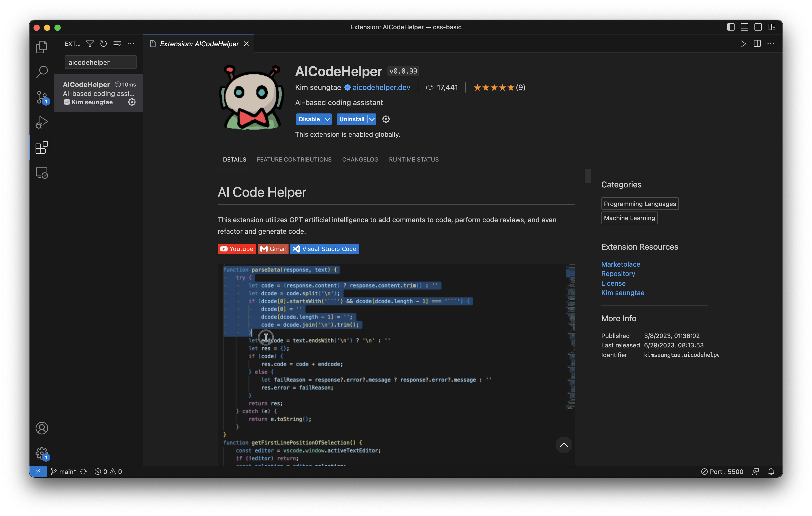
Task: Open the Search view
Action: [42, 72]
